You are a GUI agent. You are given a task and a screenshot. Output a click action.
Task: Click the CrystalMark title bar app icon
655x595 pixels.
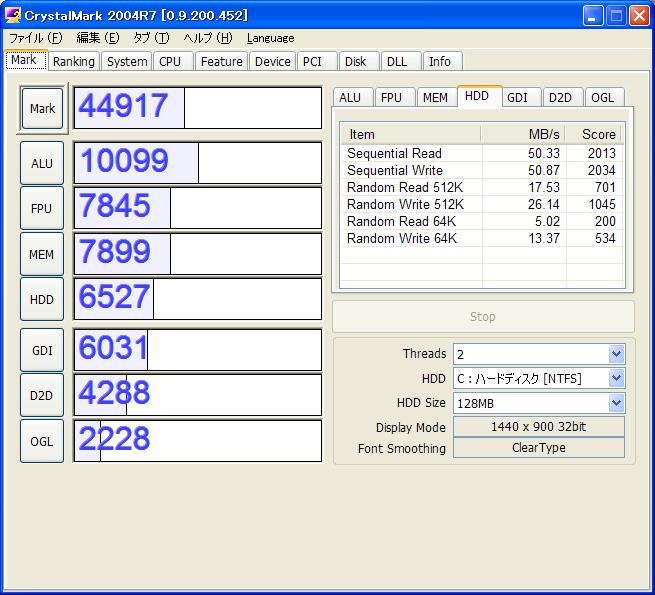13,15
